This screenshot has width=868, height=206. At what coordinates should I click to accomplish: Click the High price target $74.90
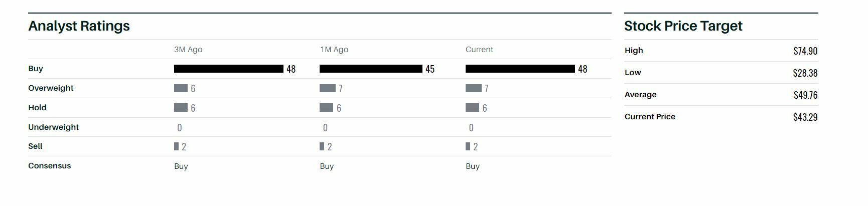pyautogui.click(x=805, y=51)
